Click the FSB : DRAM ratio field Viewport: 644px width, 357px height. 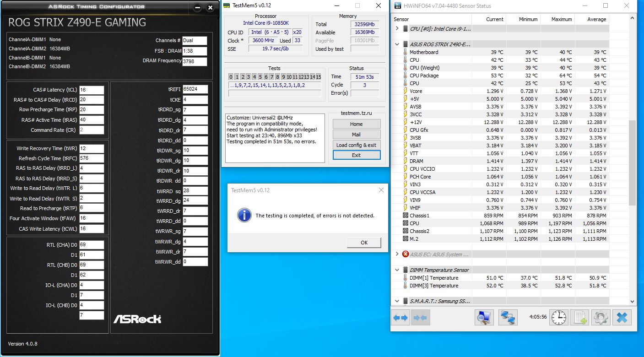pyautogui.click(x=195, y=51)
